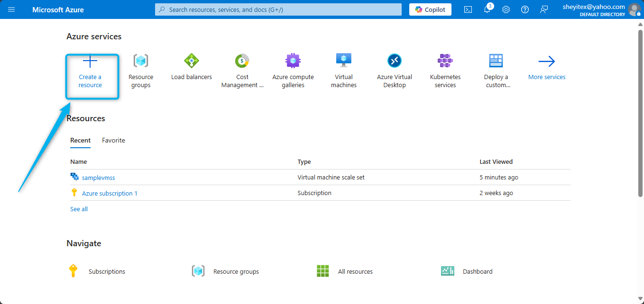Click the account avatar picture
This screenshot has height=304, width=644.
click(x=634, y=9)
